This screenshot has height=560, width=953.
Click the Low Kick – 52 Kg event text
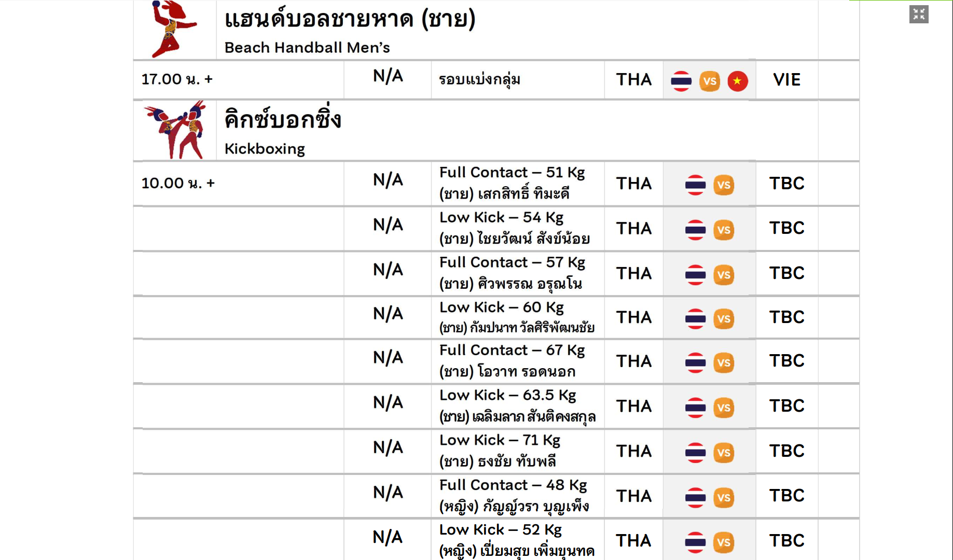click(501, 529)
